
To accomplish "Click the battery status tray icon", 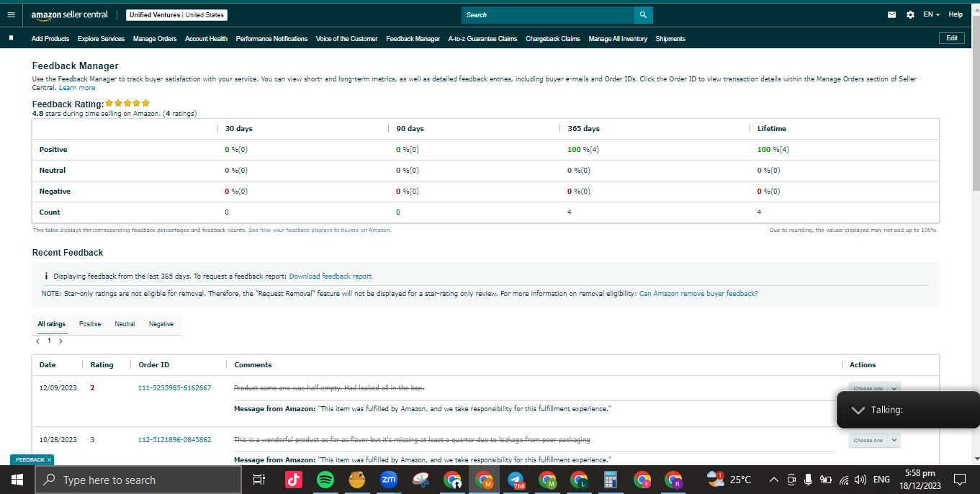I will 826,480.
